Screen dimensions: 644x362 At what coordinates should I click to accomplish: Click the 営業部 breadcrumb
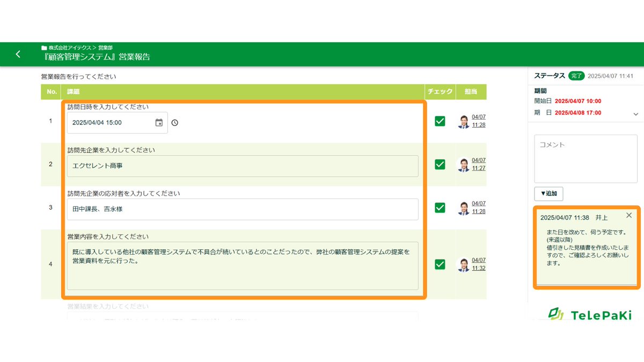tap(105, 48)
